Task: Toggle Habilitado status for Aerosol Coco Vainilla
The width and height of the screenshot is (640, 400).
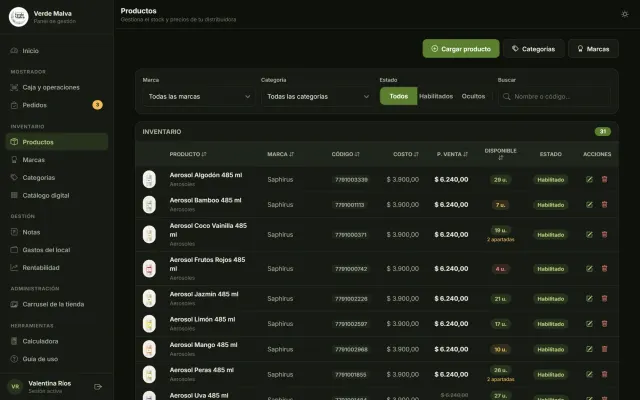Action: coord(550,235)
